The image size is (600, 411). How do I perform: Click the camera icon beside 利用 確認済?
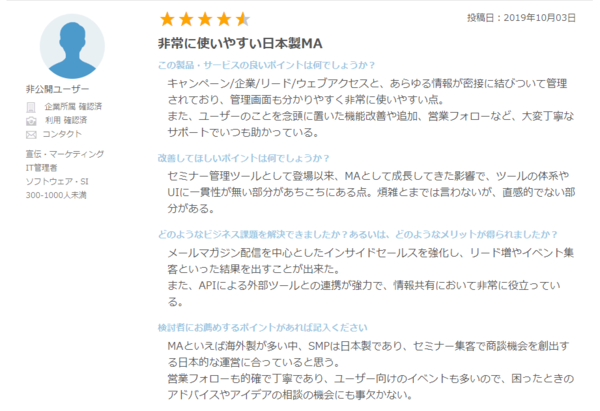(x=31, y=121)
